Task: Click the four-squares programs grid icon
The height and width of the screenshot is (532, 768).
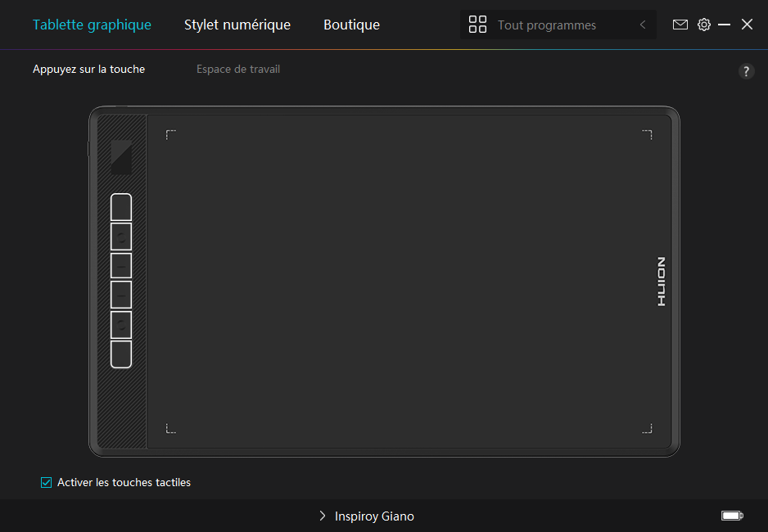Action: (477, 25)
